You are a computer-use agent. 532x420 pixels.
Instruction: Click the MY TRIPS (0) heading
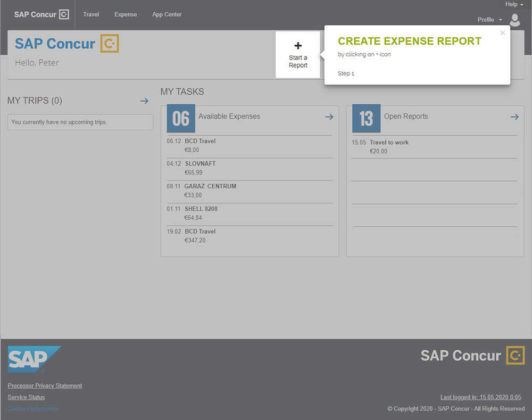[35, 101]
